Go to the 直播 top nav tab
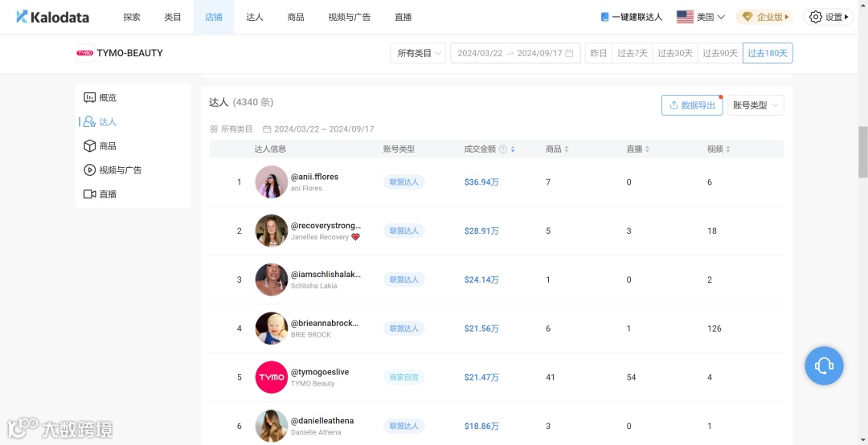The width and height of the screenshot is (868, 445). click(x=403, y=17)
